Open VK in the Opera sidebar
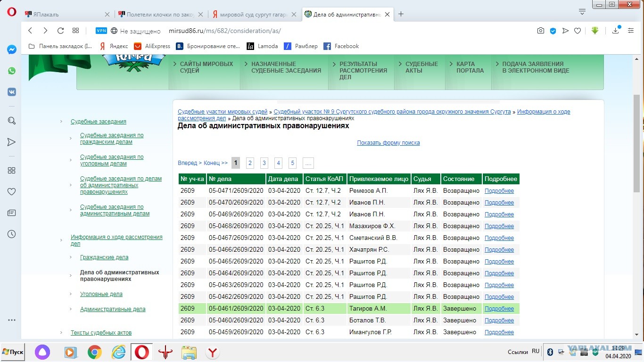 coord(12,92)
